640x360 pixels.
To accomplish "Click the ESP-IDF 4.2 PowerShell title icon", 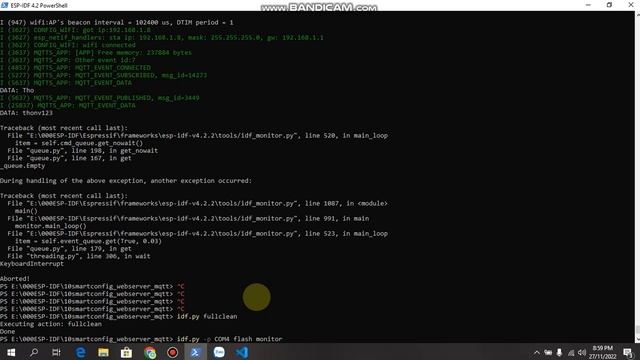I will coord(4,5).
